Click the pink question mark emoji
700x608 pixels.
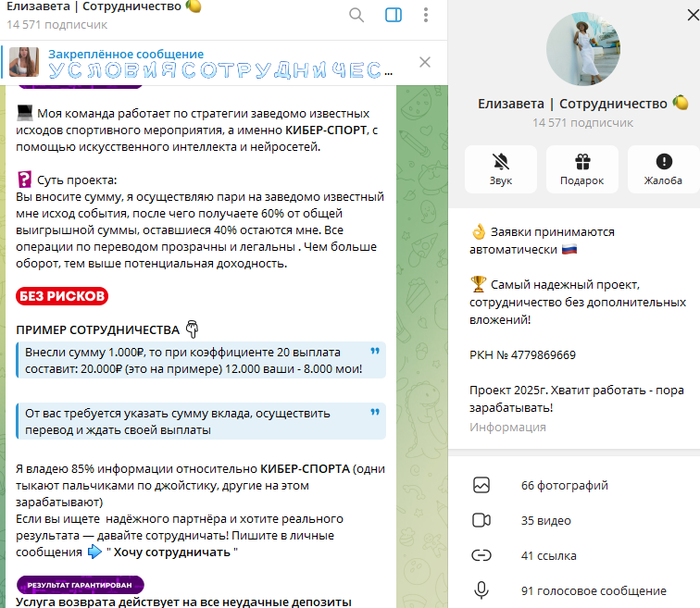tap(25, 180)
